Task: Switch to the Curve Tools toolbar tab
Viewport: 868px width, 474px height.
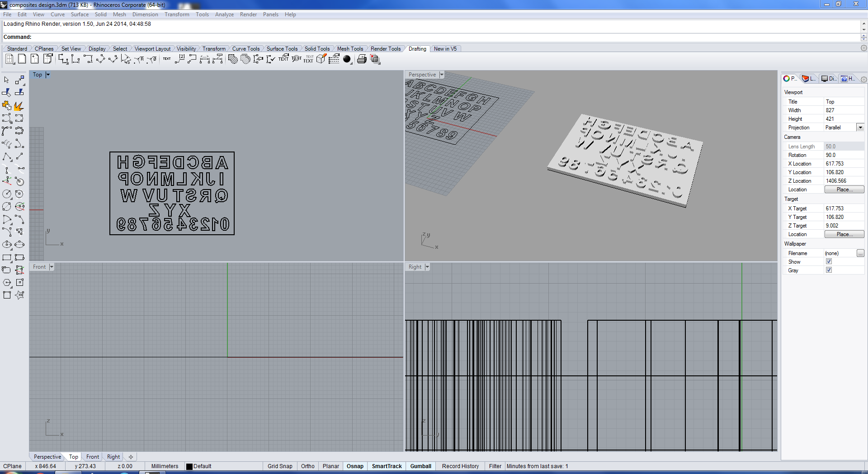Action: 245,49
